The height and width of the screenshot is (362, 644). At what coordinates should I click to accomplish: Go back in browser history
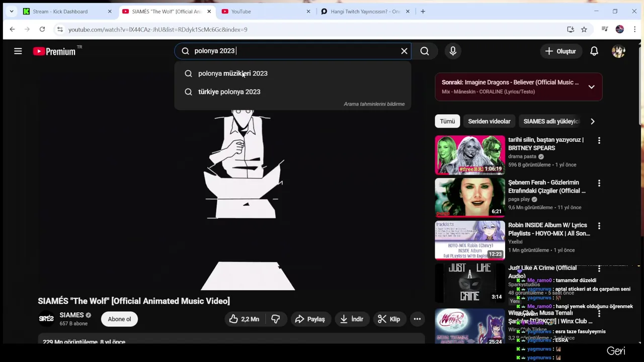click(12, 29)
